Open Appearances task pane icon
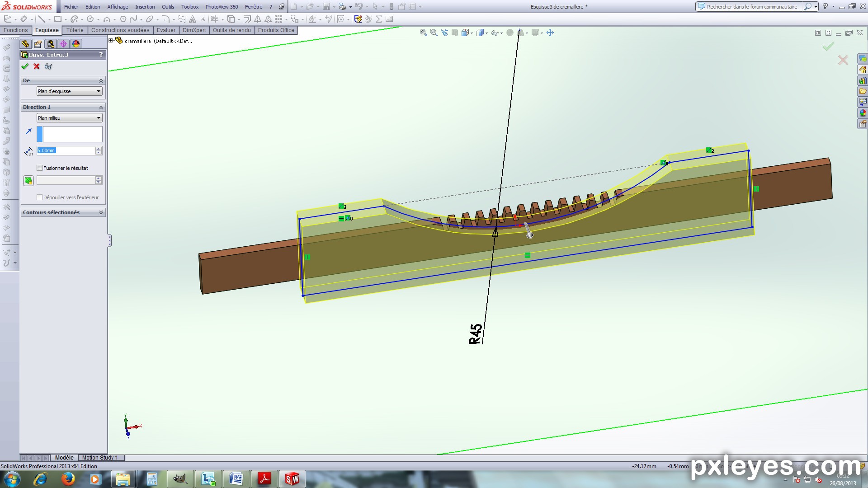The width and height of the screenshot is (868, 488). click(863, 113)
